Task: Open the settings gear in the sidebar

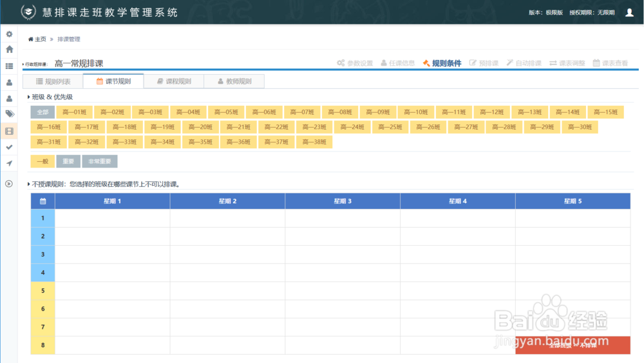Action: (x=9, y=34)
